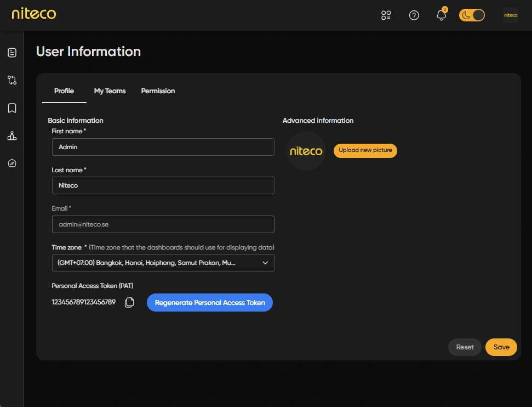Copy the Personal Access Token
The height and width of the screenshot is (407, 532).
point(129,302)
